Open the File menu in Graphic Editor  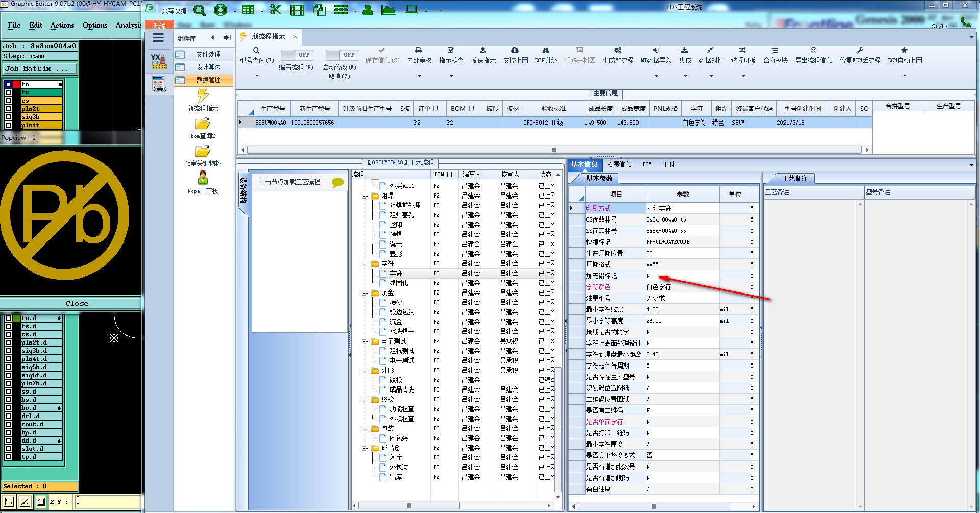(14, 25)
